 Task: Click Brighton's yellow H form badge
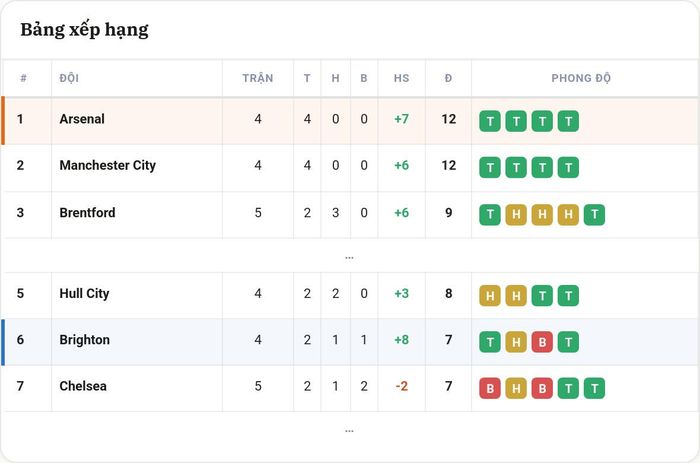(x=516, y=342)
